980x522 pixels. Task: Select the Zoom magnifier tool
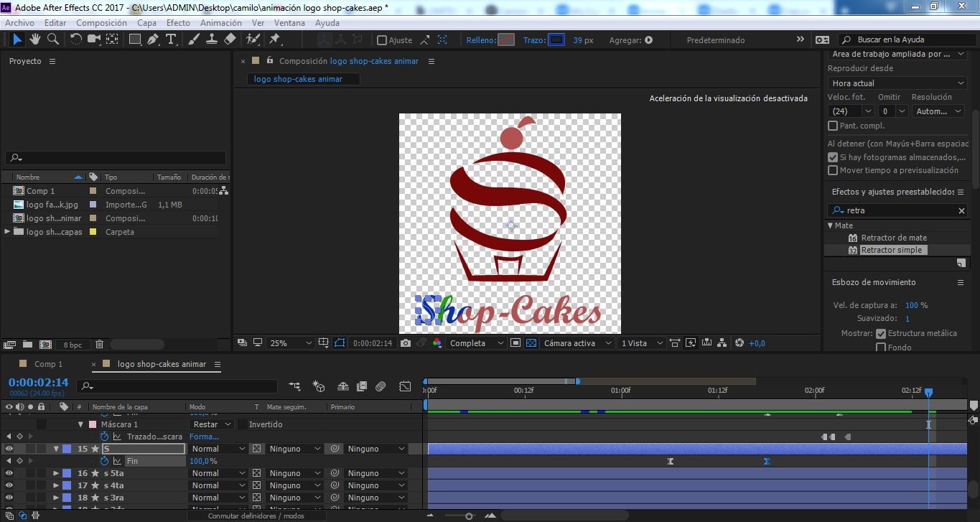click(52, 39)
